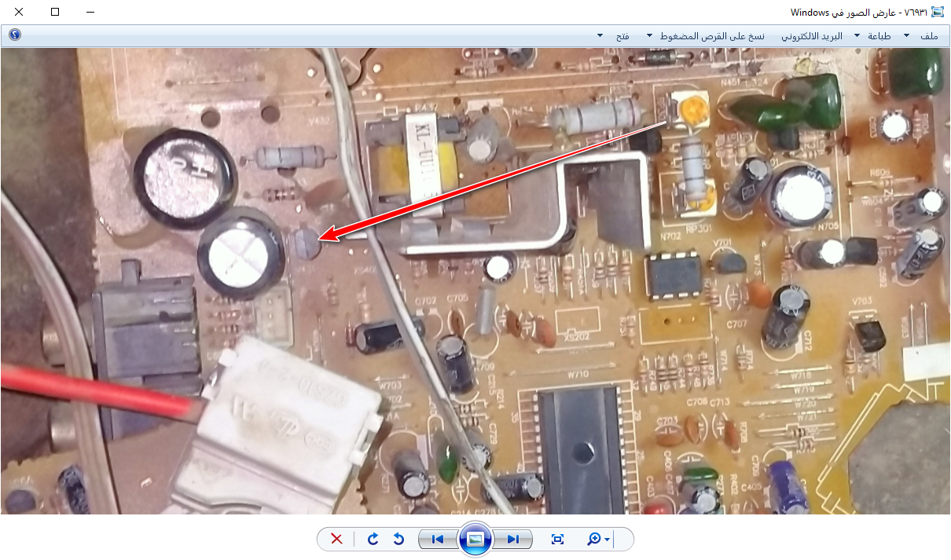This screenshot has width=951, height=560.
Task: Delete the current photo with red X
Action: pyautogui.click(x=336, y=539)
